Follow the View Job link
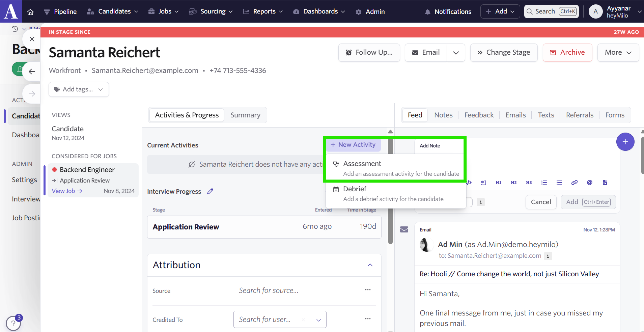The width and height of the screenshot is (644, 332). point(67,191)
